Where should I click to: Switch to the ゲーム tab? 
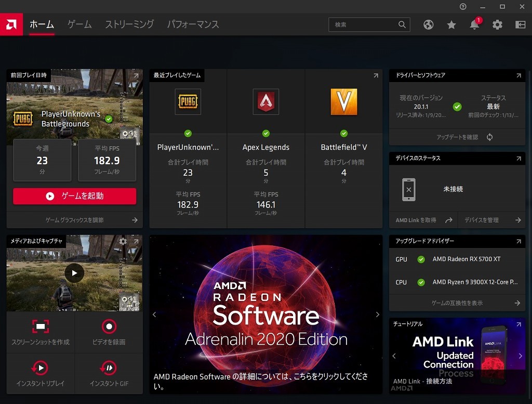[79, 24]
